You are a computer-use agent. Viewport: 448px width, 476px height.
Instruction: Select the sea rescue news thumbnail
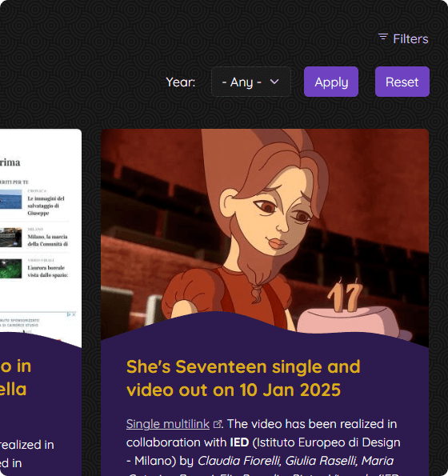11,199
